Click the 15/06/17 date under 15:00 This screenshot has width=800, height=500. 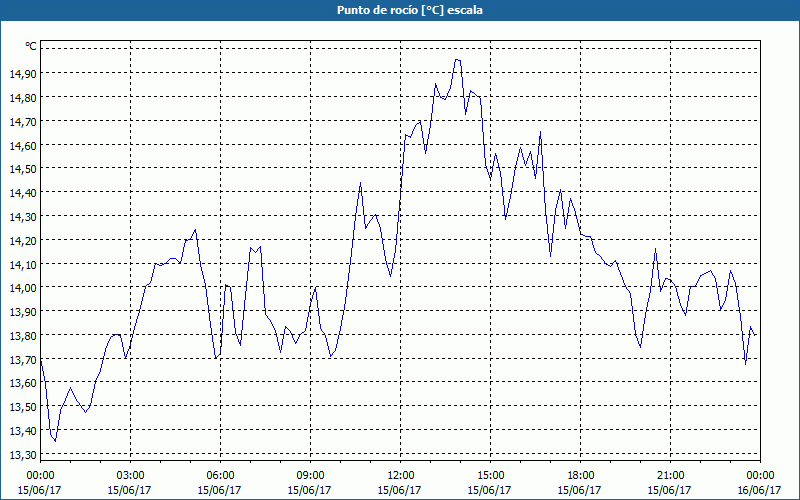[489, 490]
